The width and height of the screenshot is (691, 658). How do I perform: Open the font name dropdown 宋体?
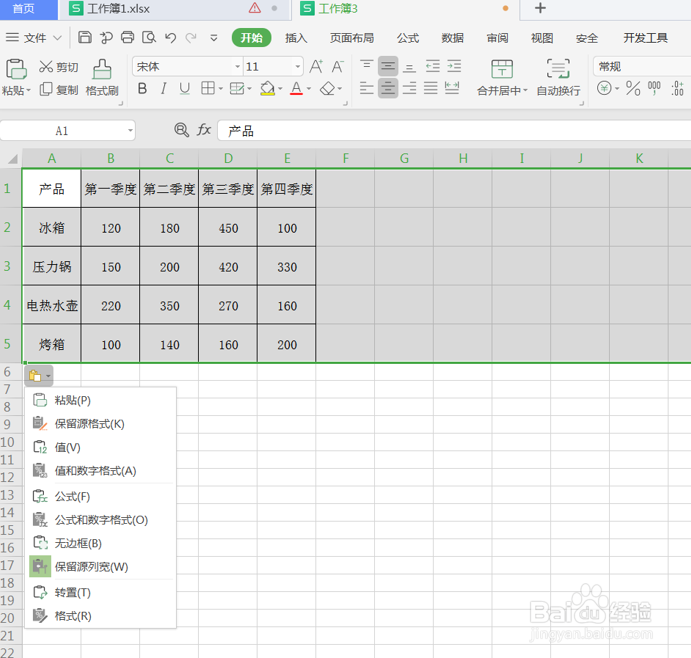tap(238, 67)
